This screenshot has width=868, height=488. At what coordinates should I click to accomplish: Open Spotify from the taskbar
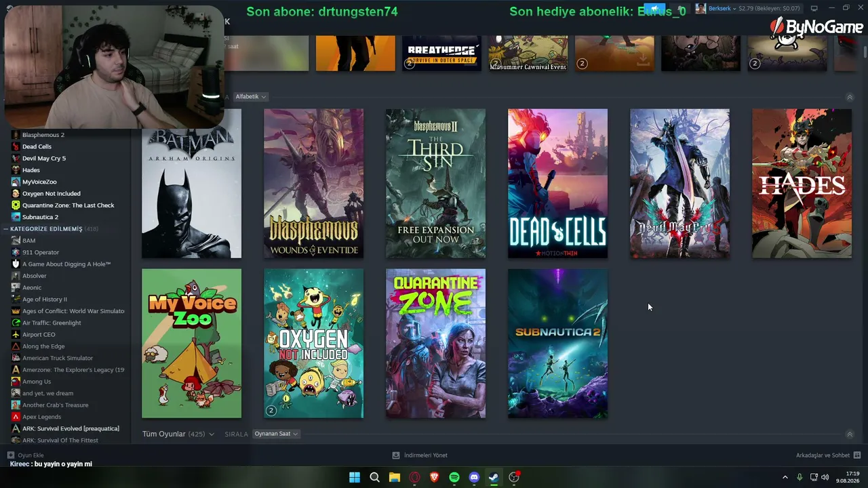[x=454, y=477]
